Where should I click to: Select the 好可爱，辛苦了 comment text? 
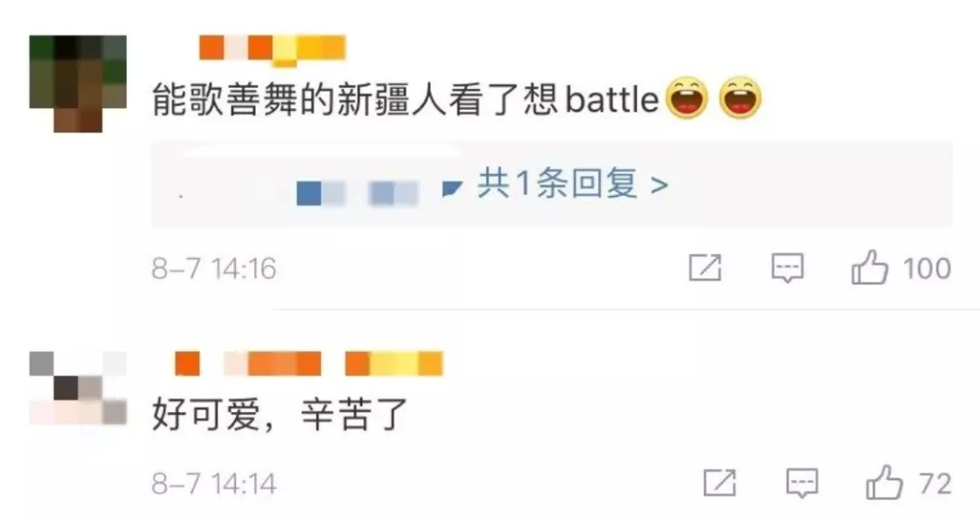[280, 415]
